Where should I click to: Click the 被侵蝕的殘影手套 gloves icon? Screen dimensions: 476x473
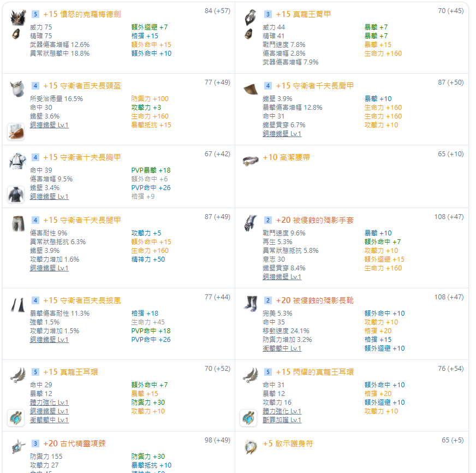click(x=251, y=223)
